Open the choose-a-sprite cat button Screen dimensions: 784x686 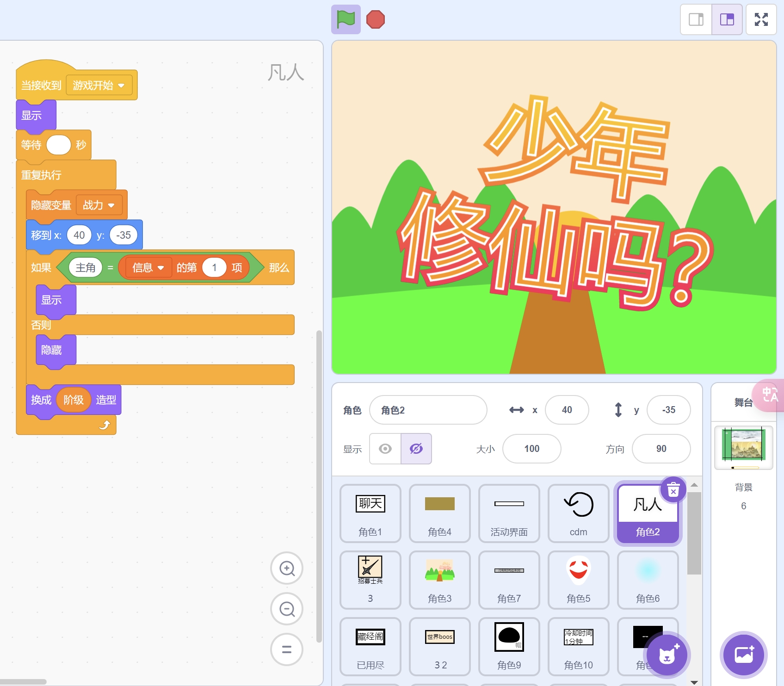click(667, 655)
